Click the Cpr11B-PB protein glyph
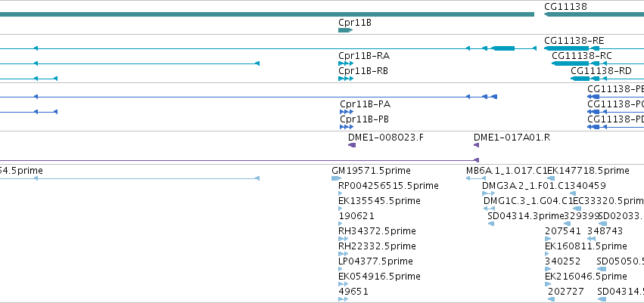 (x=347, y=127)
